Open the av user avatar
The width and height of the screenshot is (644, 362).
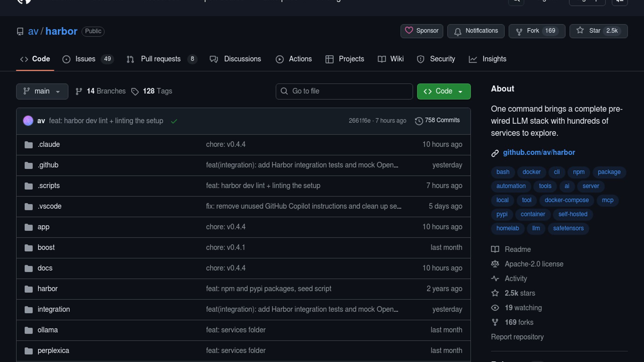[x=28, y=121]
